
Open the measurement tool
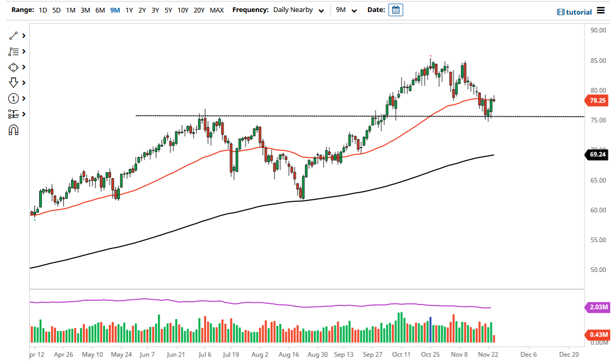coord(14,114)
